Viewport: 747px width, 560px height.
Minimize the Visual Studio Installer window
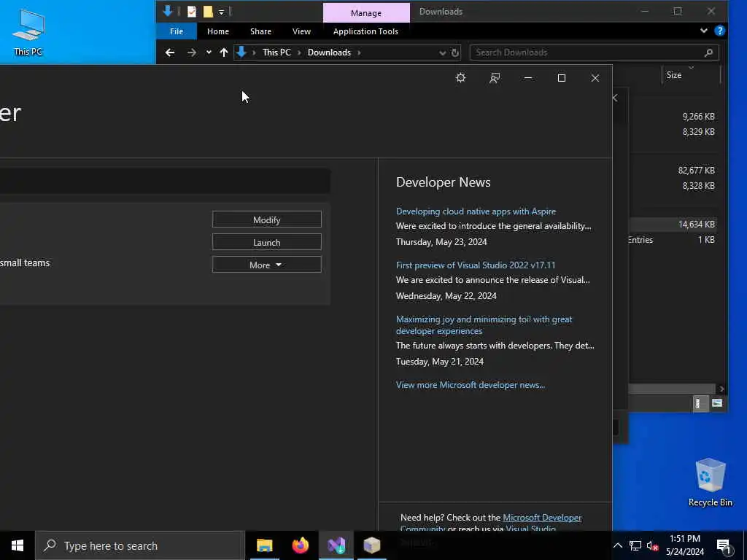[528, 77]
